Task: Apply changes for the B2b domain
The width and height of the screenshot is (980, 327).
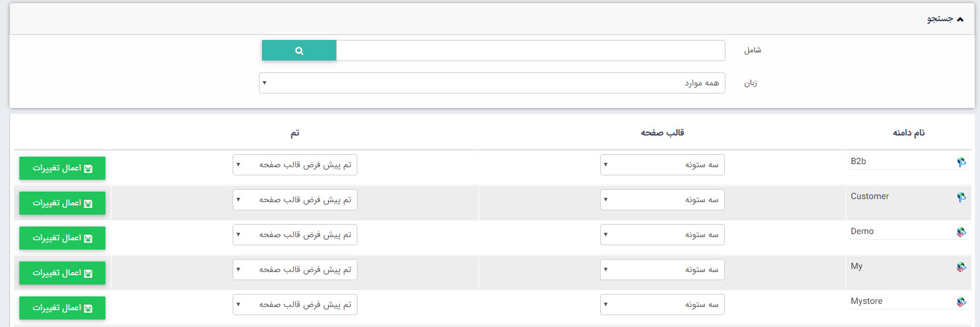Action: pos(62,168)
